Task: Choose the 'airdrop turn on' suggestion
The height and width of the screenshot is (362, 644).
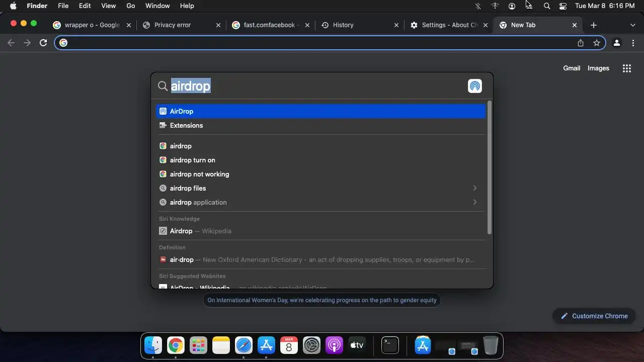Action: 320,160
